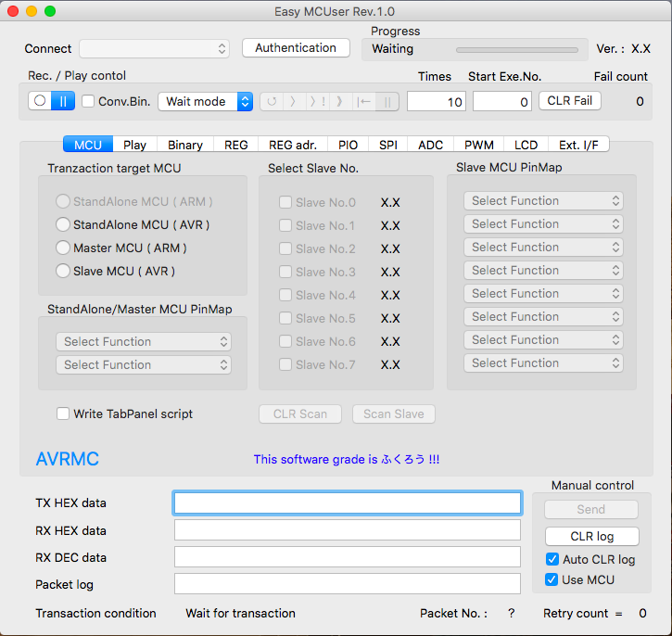This screenshot has width=672, height=636.
Task: Open the Connect port dropdown
Action: pyautogui.click(x=154, y=48)
